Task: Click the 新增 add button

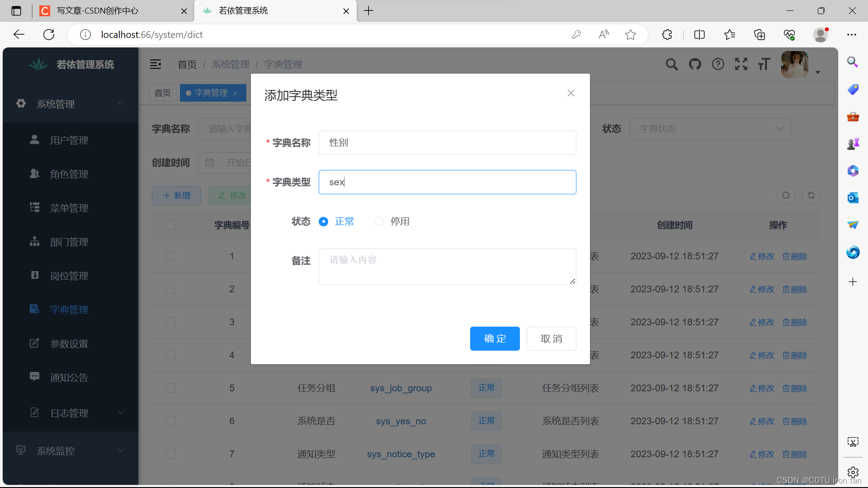Action: coord(176,195)
